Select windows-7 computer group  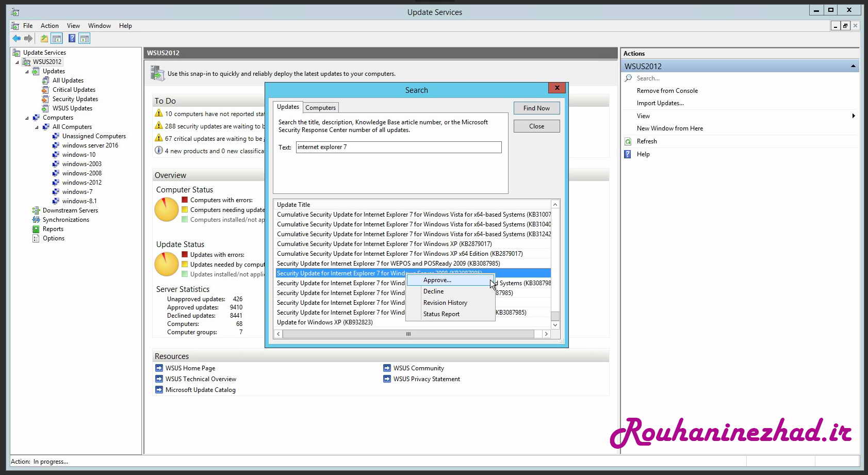[x=77, y=192]
